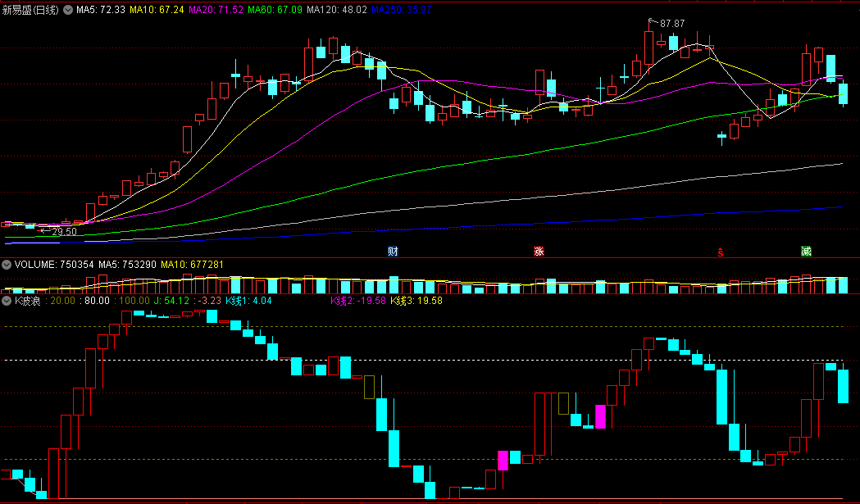Viewport: 860px width, 504px height.
Task: Click the 财 financial report marker
Action: (x=393, y=251)
